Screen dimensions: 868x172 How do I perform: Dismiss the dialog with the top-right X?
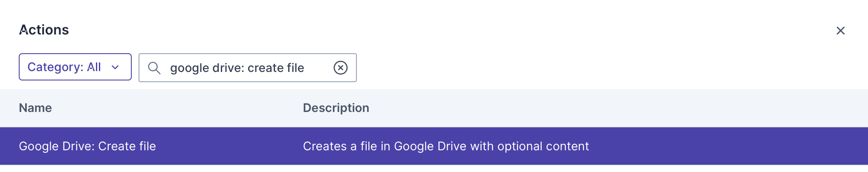point(840,31)
